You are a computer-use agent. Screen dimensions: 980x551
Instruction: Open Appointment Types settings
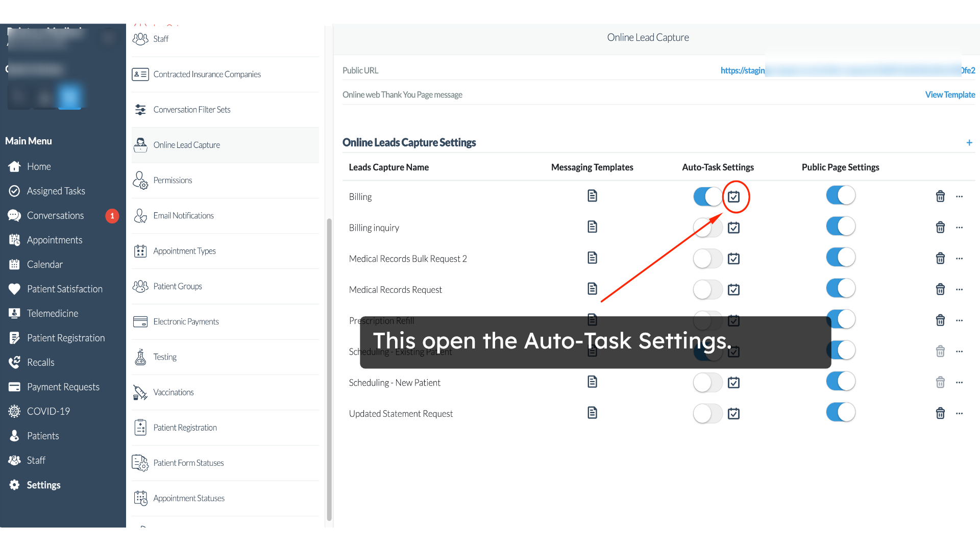[225, 251]
